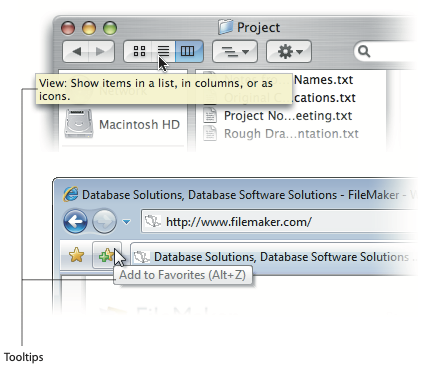Click the page icon on the browser tab

[142, 257]
